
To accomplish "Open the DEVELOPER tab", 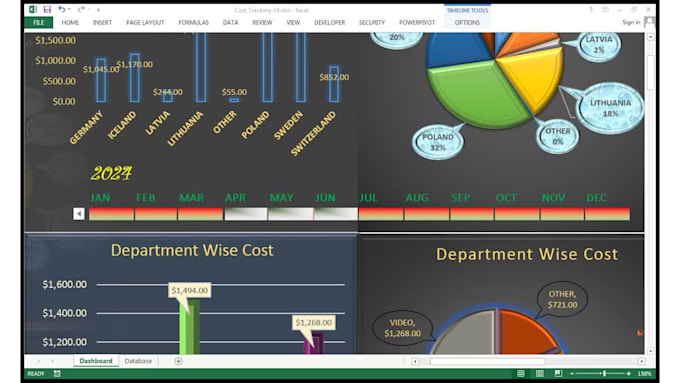I will coord(330,23).
